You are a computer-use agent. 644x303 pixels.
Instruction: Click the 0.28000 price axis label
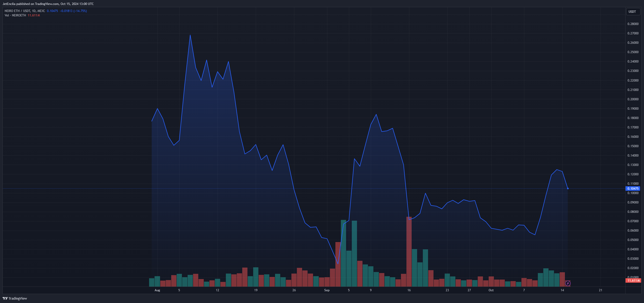(x=633, y=24)
